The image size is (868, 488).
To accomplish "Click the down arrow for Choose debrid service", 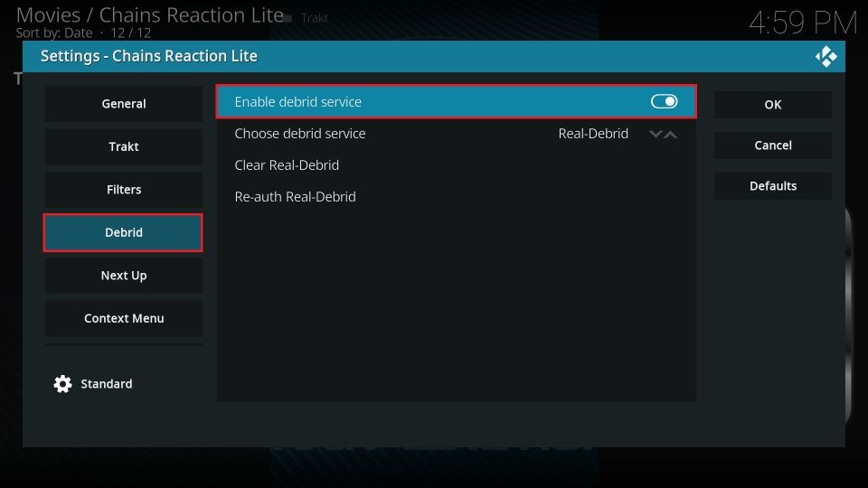I will pyautogui.click(x=656, y=134).
